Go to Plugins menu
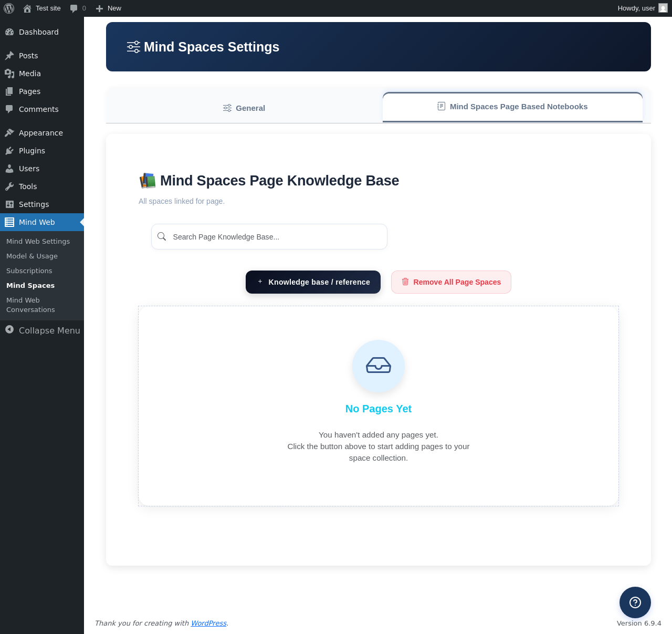This screenshot has width=672, height=634. coord(42,151)
